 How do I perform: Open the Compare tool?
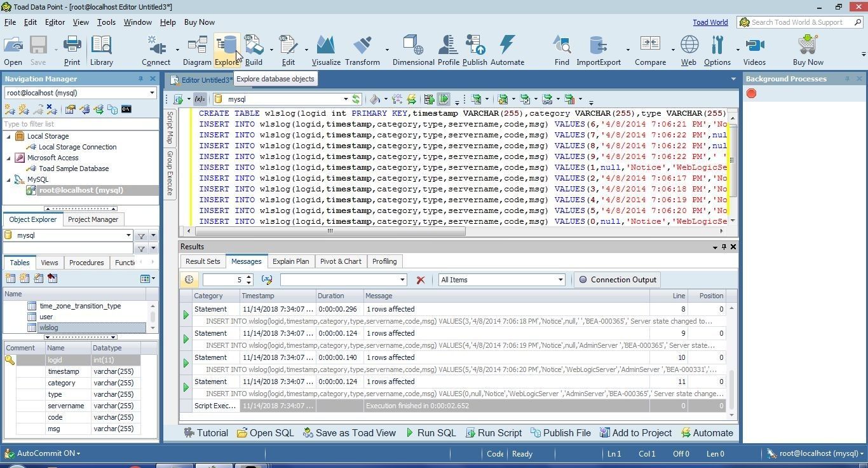650,50
